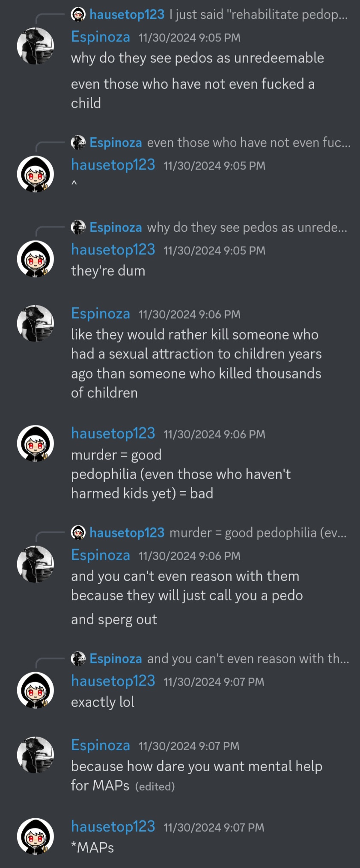360x868 pixels.
Task: Open the reply preview above "they're dum"
Action: tap(247, 227)
